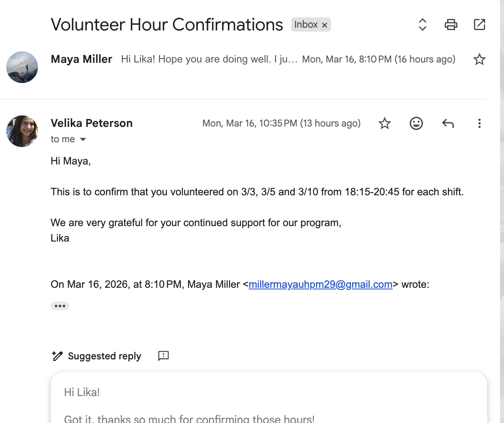The height and width of the screenshot is (423, 504).
Task: Open millermayauhpm29@gmail.com email link
Action: [x=320, y=284]
